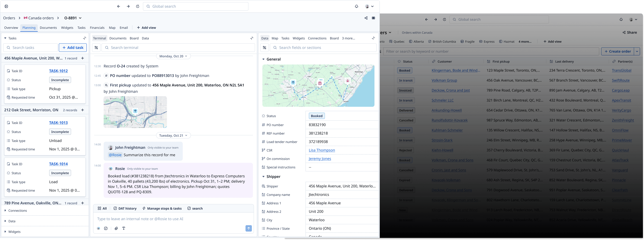Viewport: 644px width, 240px height.
Task: Click share icon beside order header
Action: (366, 18)
